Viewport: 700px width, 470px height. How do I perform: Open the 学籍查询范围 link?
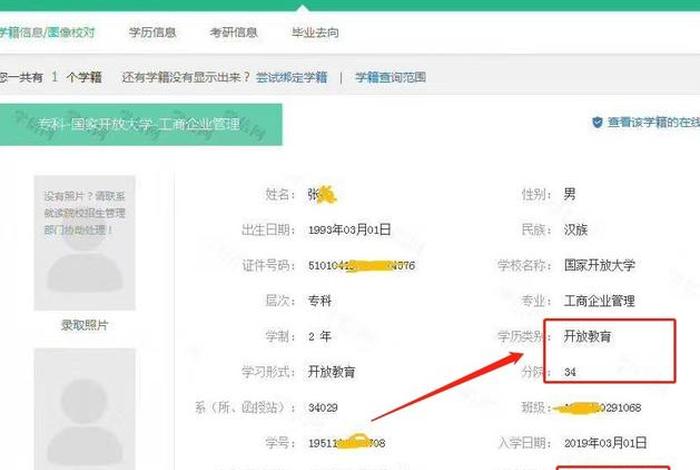[x=390, y=77]
